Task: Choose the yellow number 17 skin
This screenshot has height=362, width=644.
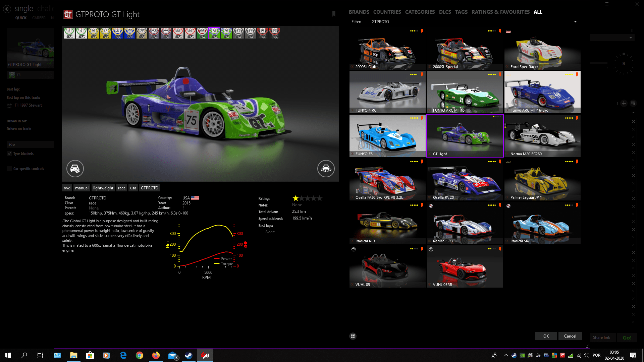Action: pyautogui.click(x=106, y=33)
